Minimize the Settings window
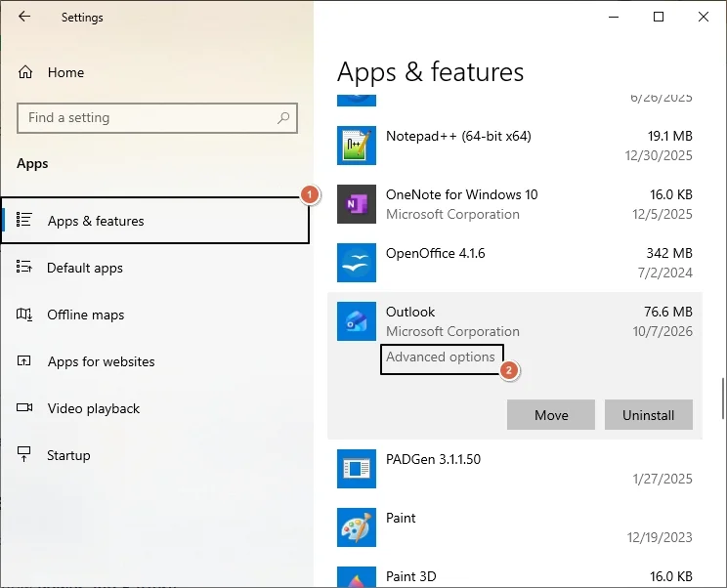The width and height of the screenshot is (727, 588). pyautogui.click(x=614, y=17)
